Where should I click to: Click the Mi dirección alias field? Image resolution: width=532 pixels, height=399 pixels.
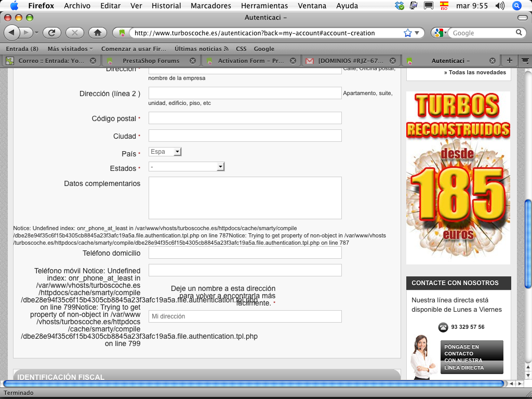245,316
